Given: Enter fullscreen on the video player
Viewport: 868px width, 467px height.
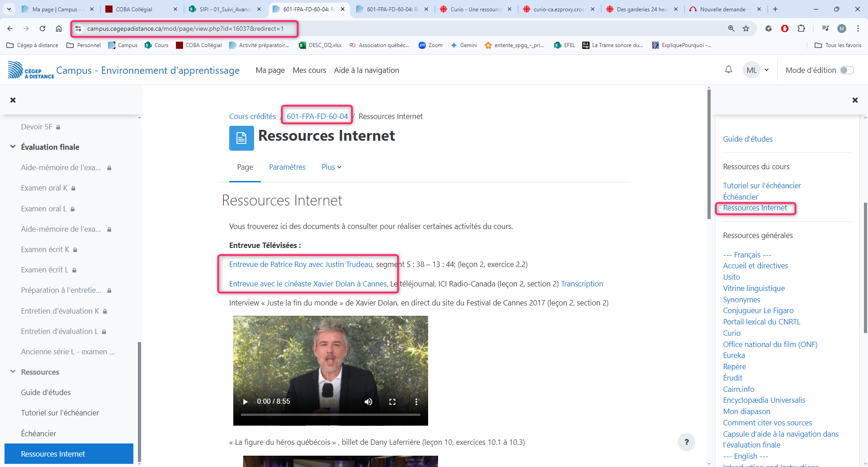Looking at the screenshot, I should coord(392,401).
